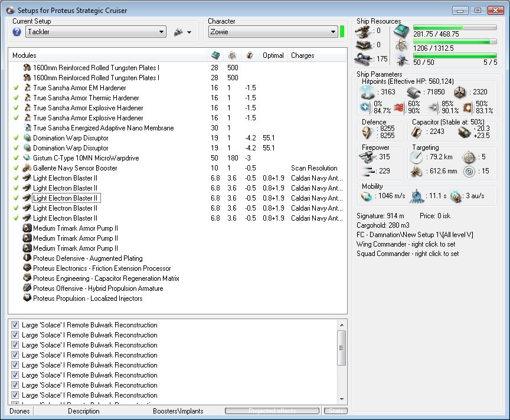
Task: Click the capacitor column header icon
Action: 250,55
